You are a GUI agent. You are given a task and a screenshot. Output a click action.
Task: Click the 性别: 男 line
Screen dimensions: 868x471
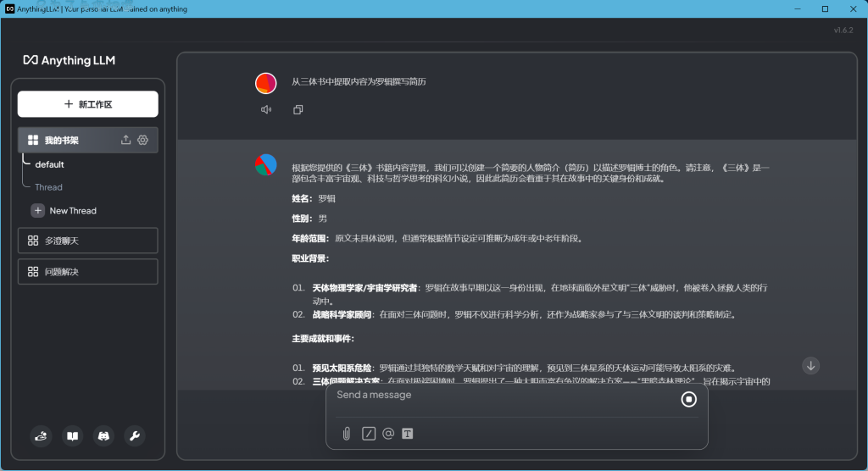[309, 219]
